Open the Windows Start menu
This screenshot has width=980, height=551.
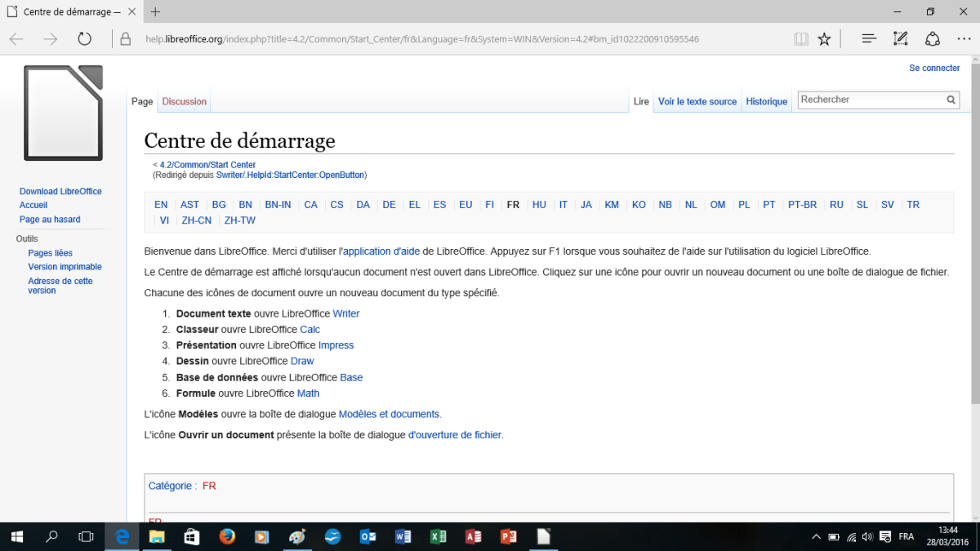click(16, 536)
